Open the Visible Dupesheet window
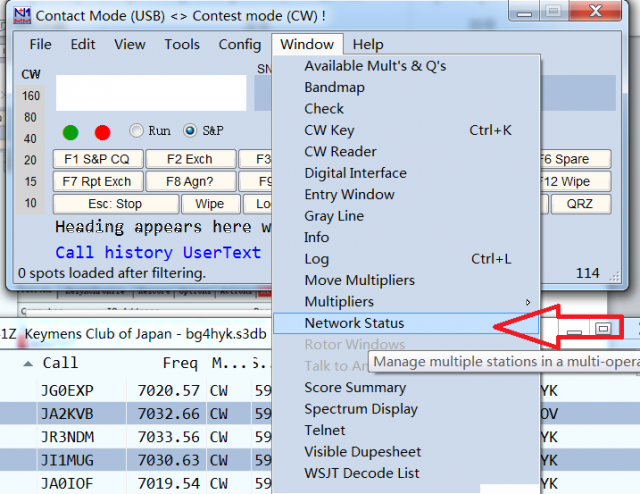 point(406,452)
